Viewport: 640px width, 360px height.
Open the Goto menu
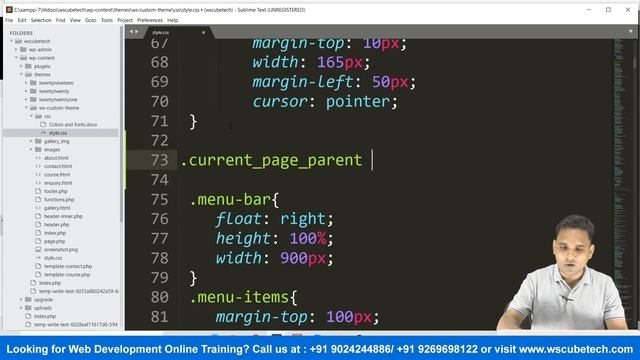tap(91, 20)
